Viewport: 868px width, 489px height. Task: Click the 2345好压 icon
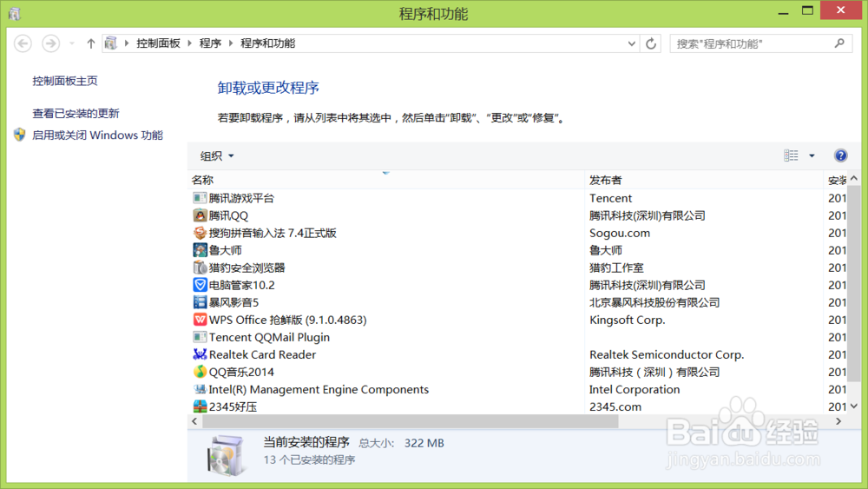click(x=200, y=406)
